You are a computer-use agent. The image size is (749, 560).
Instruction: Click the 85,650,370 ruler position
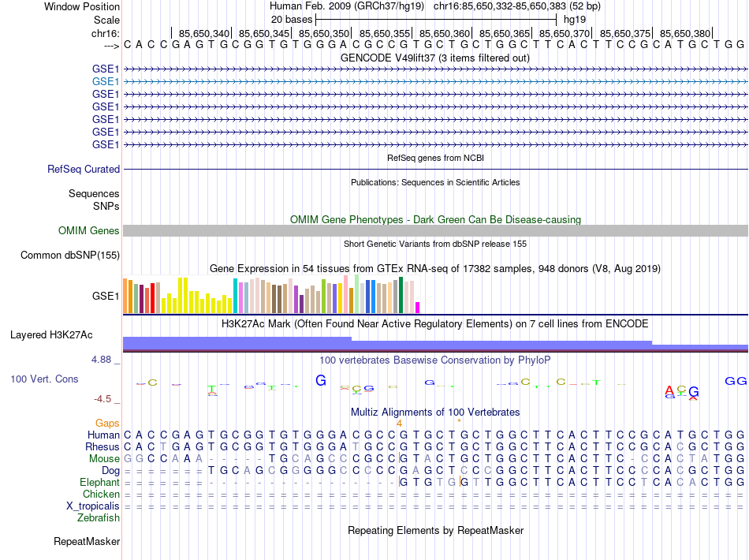(x=565, y=33)
